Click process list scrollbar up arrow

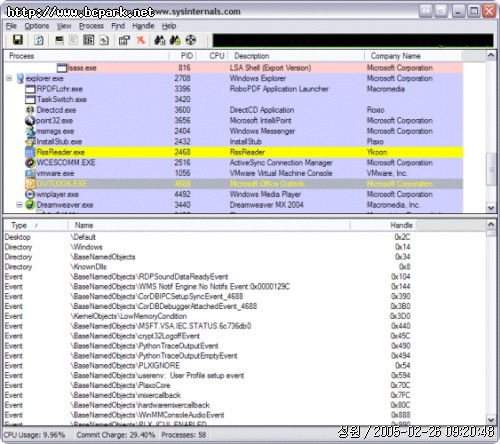click(x=491, y=55)
